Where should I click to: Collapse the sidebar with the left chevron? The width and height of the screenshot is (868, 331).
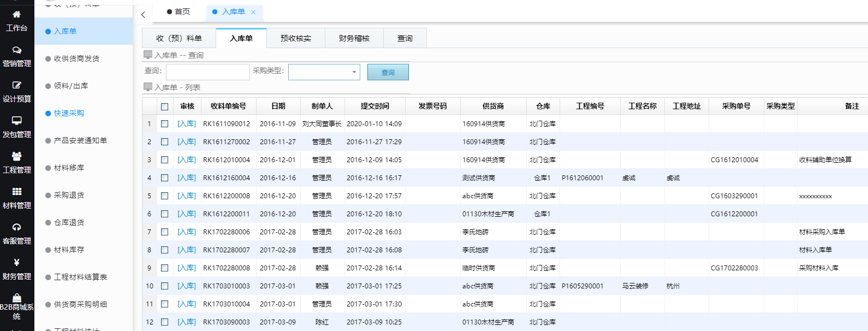point(143,15)
